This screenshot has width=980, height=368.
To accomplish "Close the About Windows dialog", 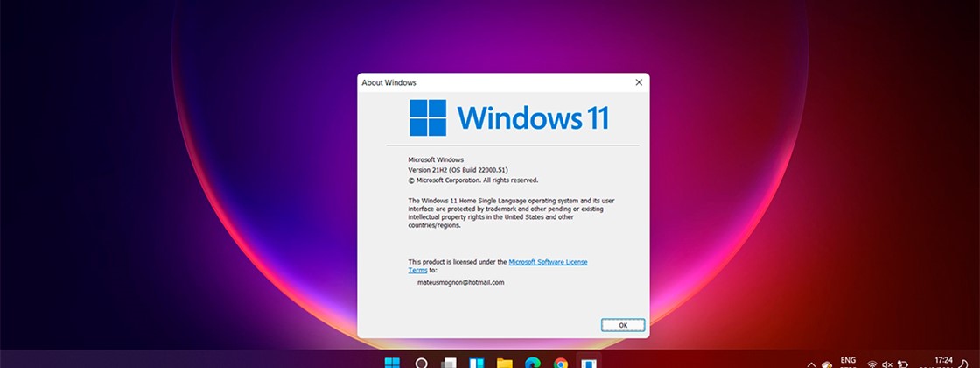I will coord(639,82).
